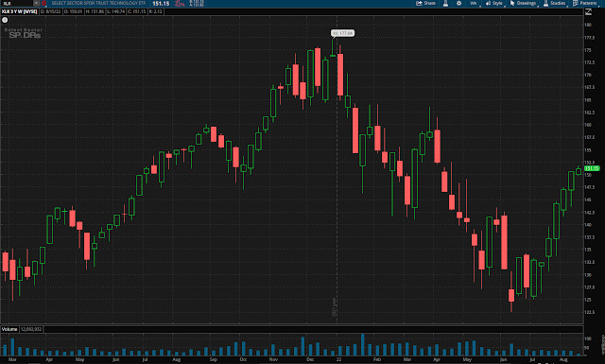Click the Volume study label
The width and height of the screenshot is (605, 364).
[x=9, y=329]
